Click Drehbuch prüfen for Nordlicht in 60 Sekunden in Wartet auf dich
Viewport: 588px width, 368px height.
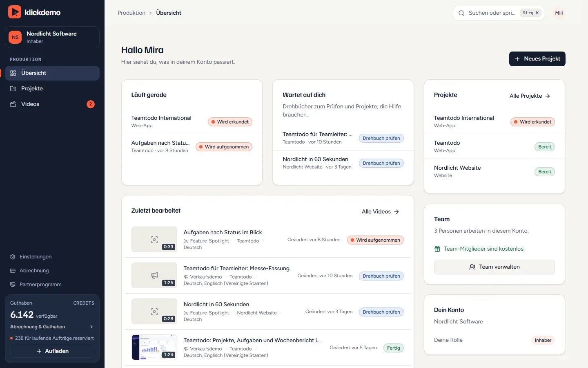tap(381, 163)
